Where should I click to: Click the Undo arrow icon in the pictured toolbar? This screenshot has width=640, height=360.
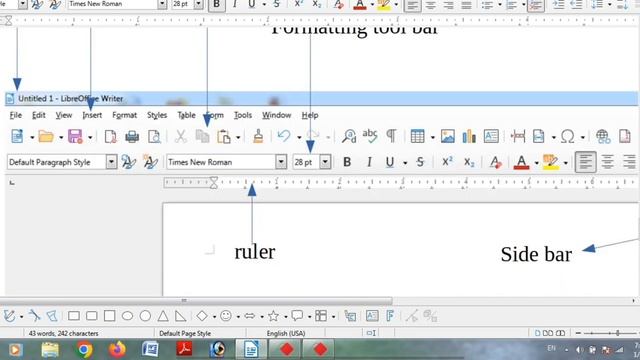(x=283, y=136)
